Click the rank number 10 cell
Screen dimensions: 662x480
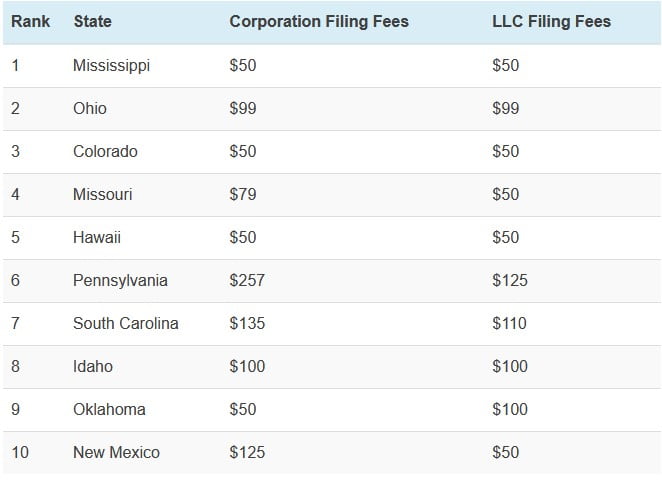tap(20, 452)
